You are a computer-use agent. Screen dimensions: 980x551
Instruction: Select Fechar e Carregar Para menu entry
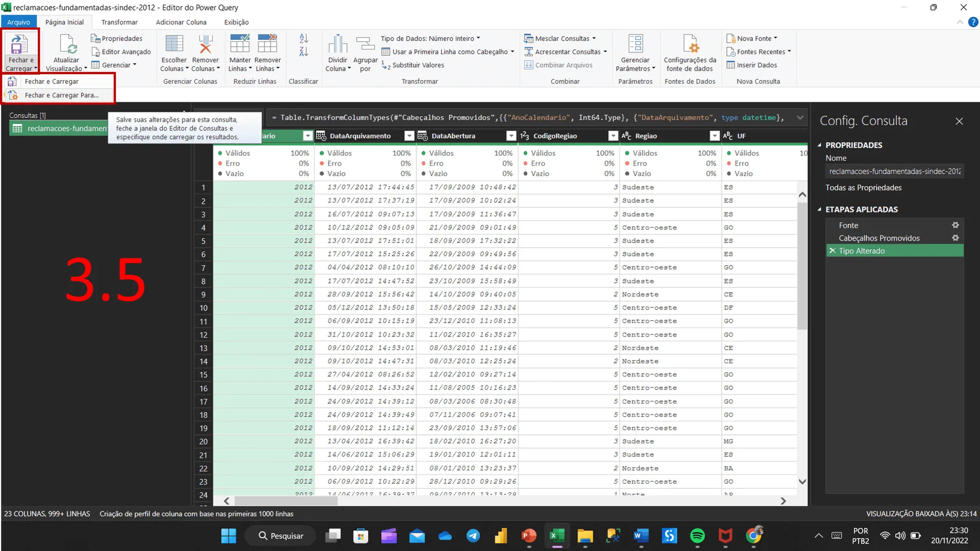tap(62, 95)
